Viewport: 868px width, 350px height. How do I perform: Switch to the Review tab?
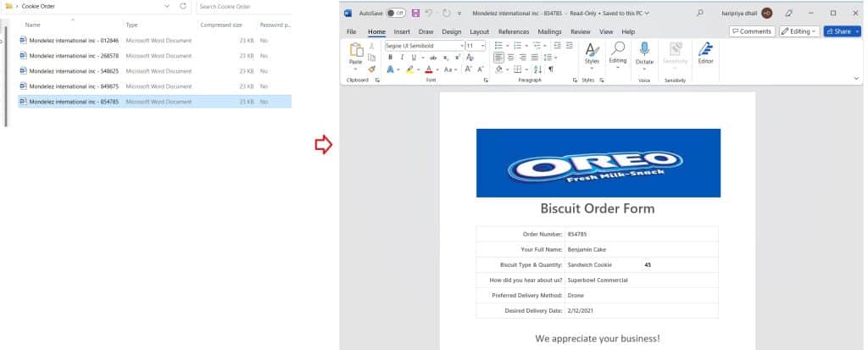pyautogui.click(x=580, y=31)
